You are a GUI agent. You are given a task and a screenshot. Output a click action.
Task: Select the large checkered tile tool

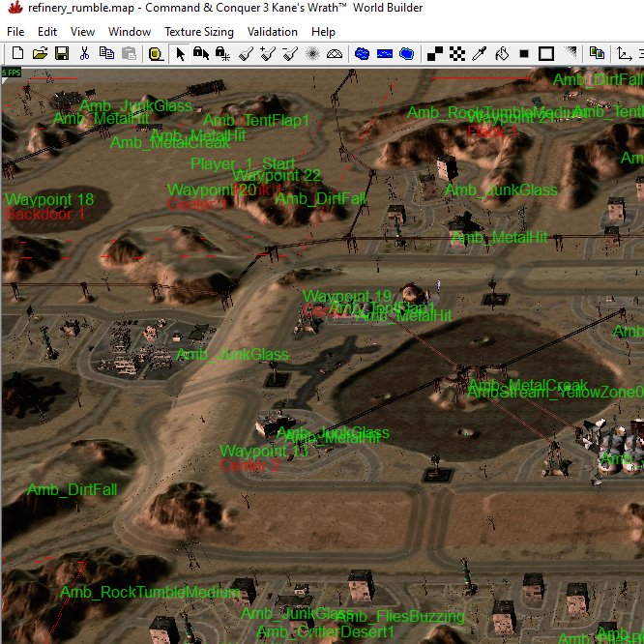point(457,54)
